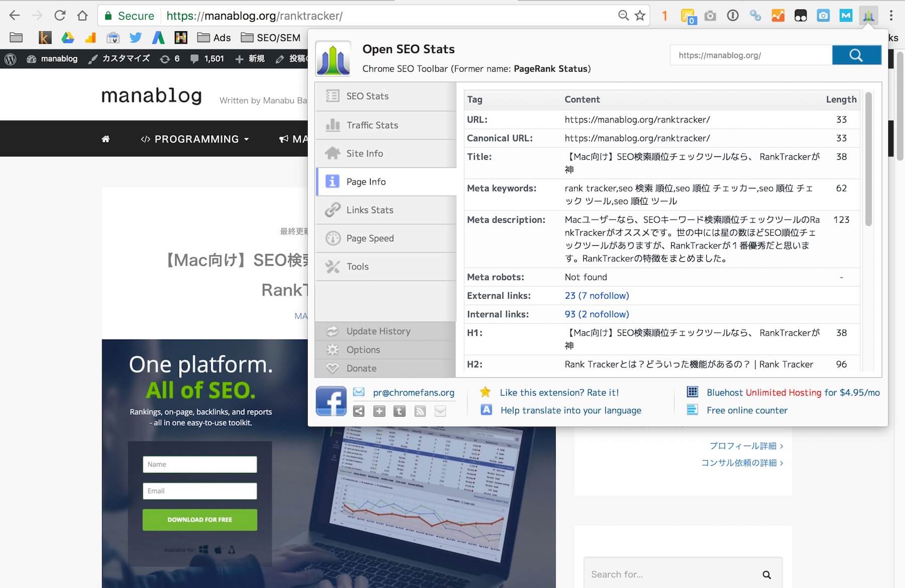Click the Page Info table scrollbar

(x=868, y=159)
